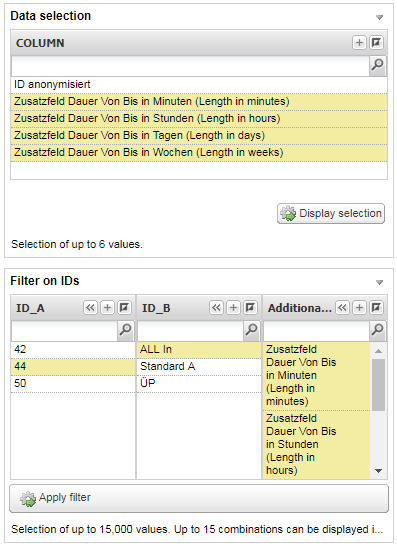Select value 42 in ID_A list
397x548 pixels.
pos(73,349)
